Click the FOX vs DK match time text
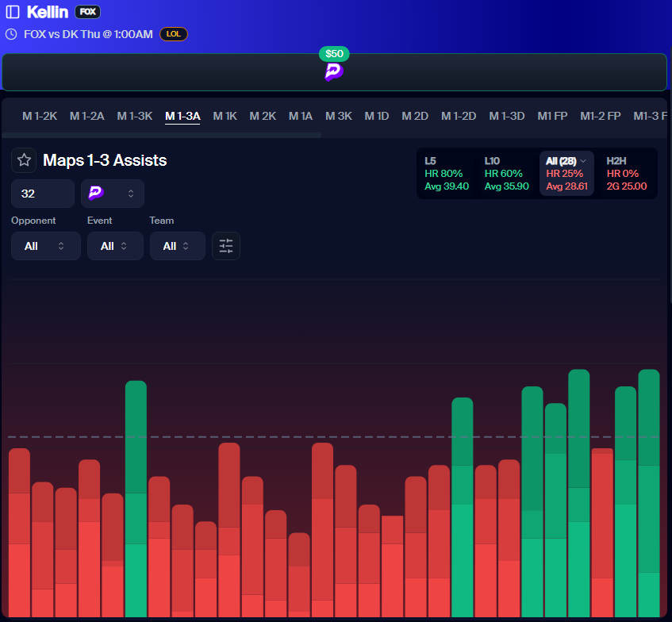The height and width of the screenshot is (622, 672). tap(88, 34)
